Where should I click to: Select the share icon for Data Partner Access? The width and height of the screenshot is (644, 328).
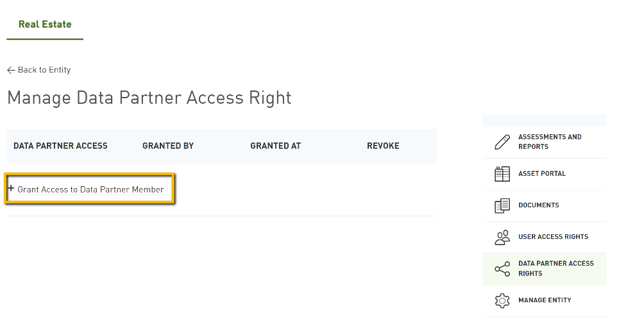pyautogui.click(x=502, y=269)
